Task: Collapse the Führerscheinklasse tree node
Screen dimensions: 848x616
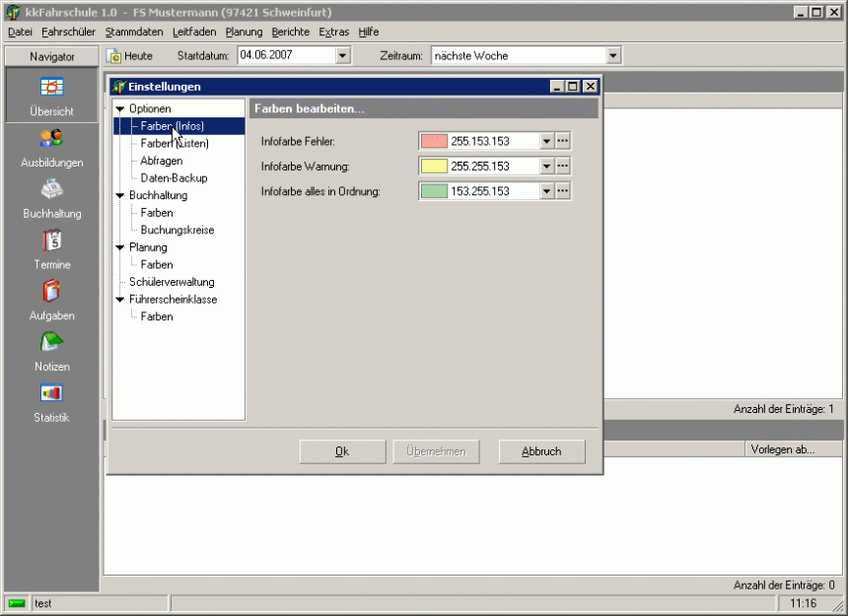Action: (120, 300)
